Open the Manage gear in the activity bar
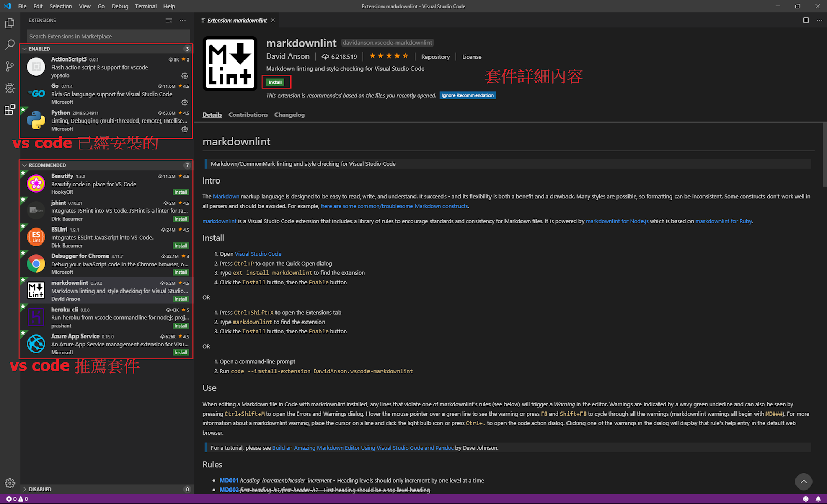The image size is (827, 504). coord(10,483)
